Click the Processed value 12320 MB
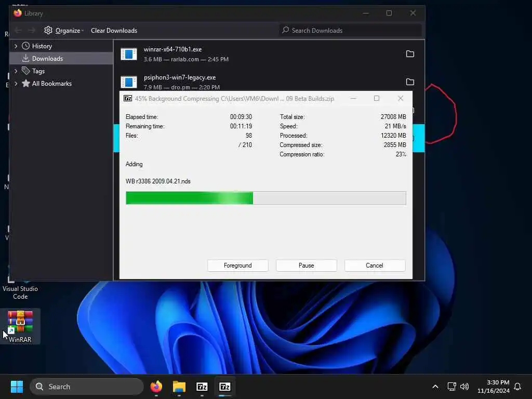This screenshot has width=532, height=399. [x=393, y=136]
